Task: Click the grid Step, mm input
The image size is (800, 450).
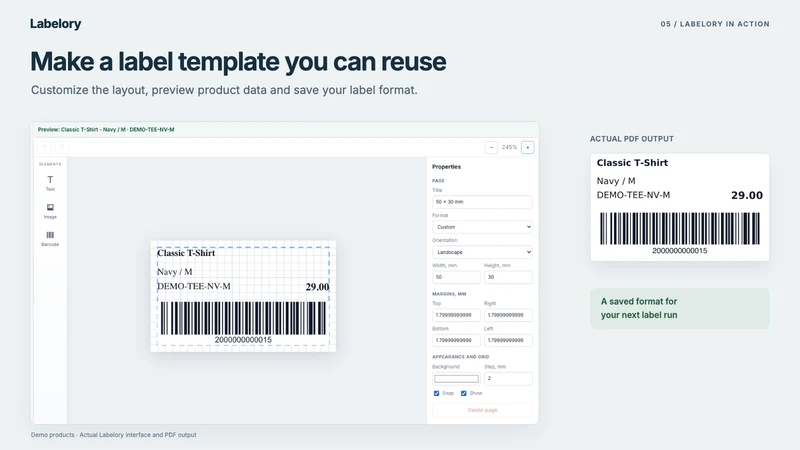Action: point(508,379)
